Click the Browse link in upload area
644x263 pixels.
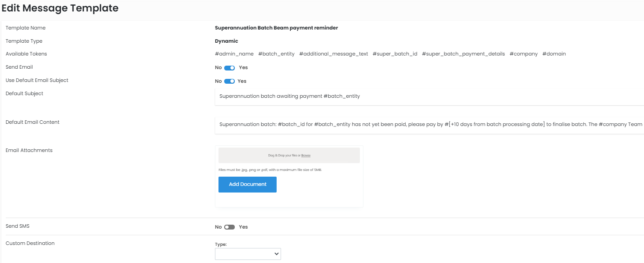tap(306, 156)
